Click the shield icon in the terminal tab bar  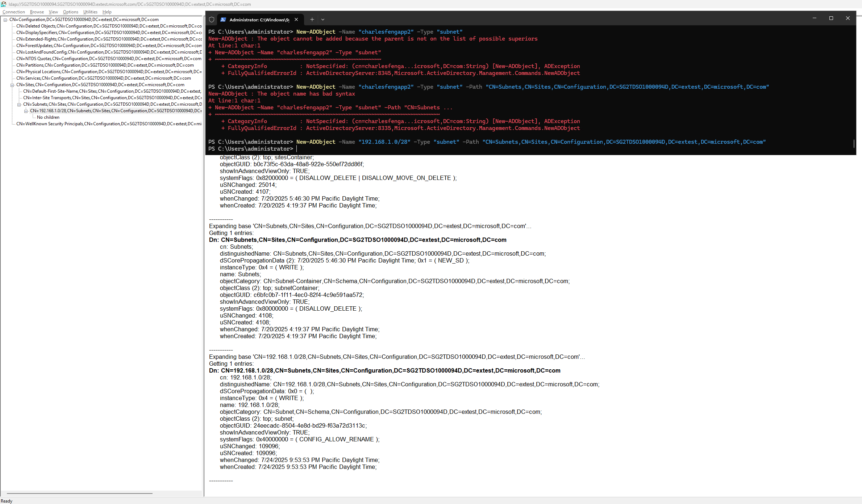tap(212, 20)
